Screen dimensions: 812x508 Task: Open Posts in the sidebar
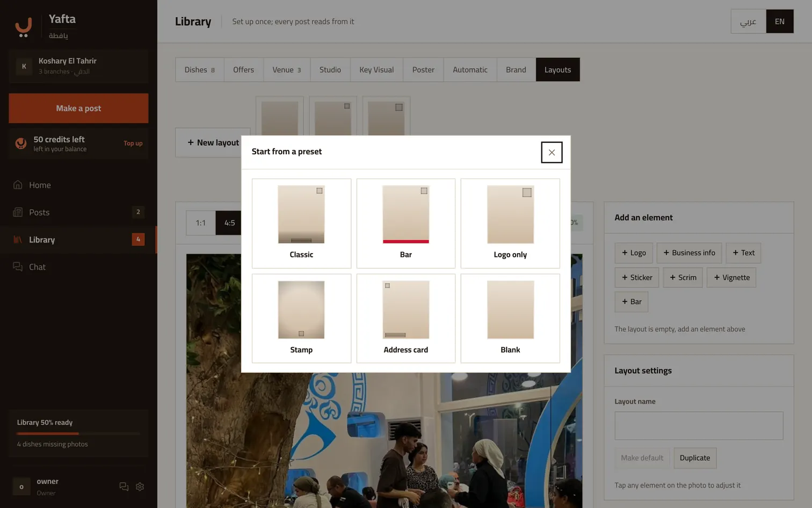point(78,212)
